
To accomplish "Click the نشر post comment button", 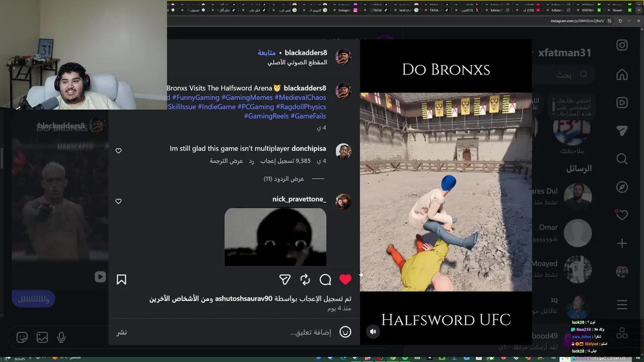I will (x=122, y=332).
